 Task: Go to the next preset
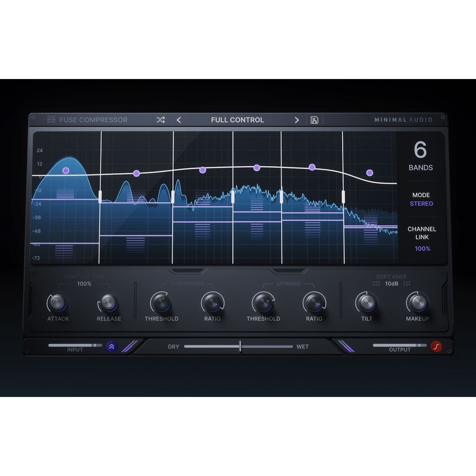click(296, 120)
